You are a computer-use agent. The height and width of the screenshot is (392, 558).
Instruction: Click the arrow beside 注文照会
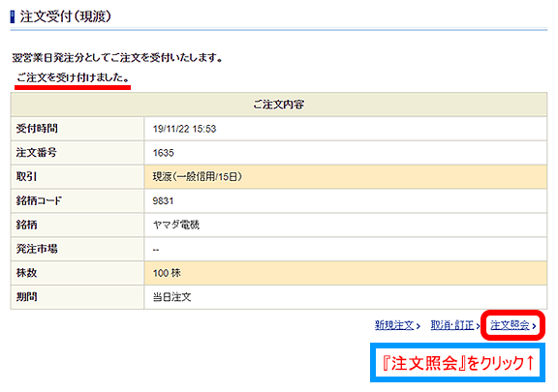coord(534,326)
